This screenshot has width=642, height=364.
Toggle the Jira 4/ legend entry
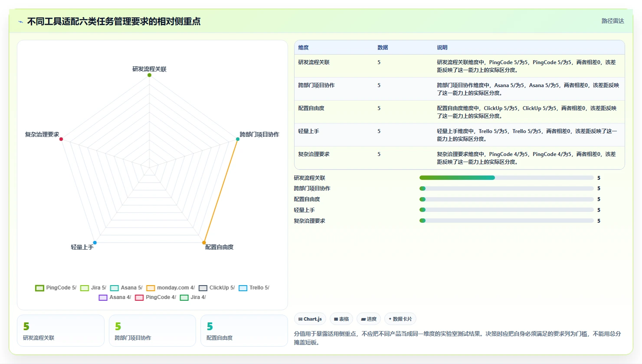(x=193, y=297)
